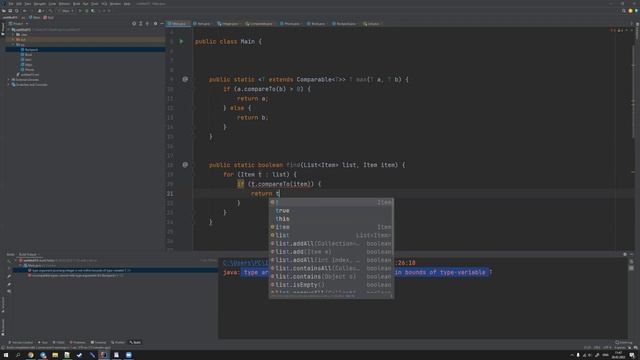
Task: Open Navigate menu
Action: click(40, 4)
